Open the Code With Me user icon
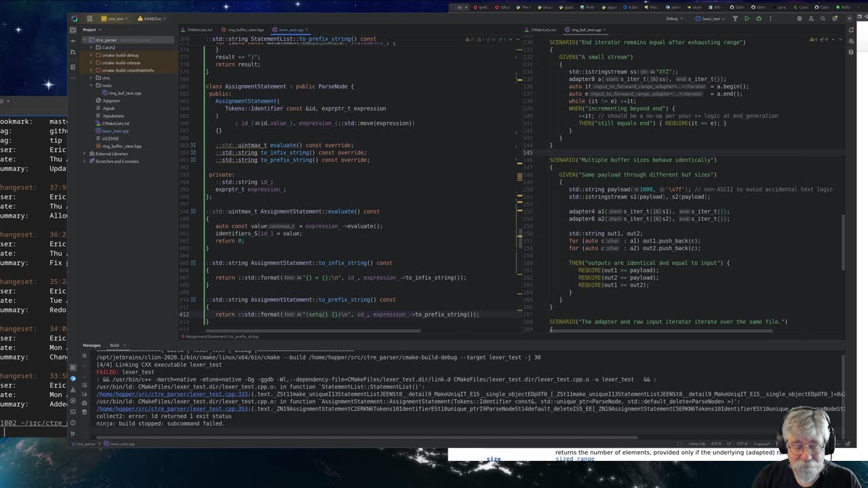868x488 pixels. click(x=811, y=19)
